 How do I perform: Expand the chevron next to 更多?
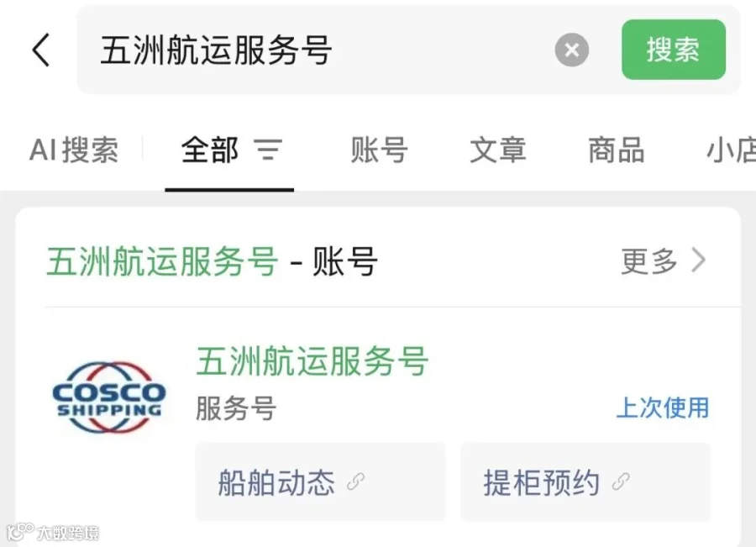click(x=699, y=260)
